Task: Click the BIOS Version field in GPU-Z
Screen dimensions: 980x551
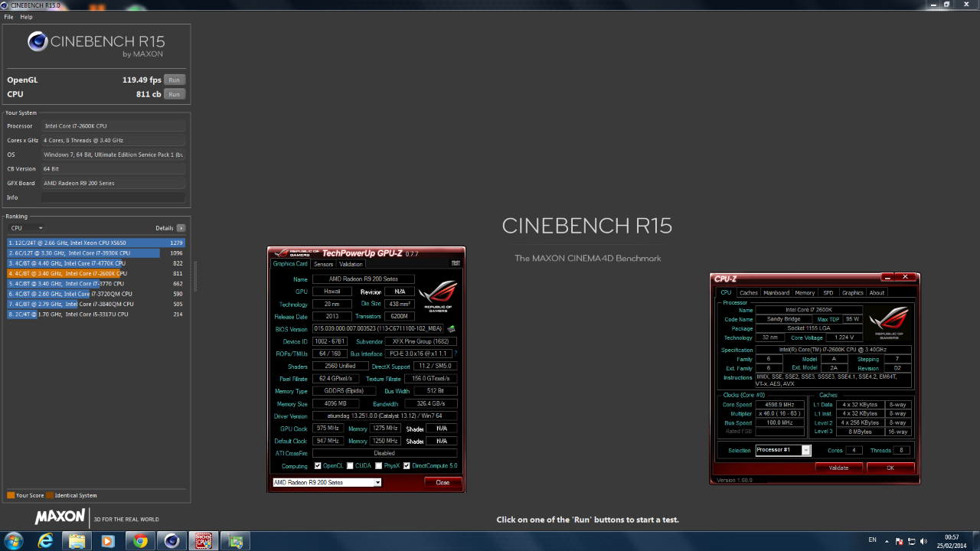Action: [x=378, y=328]
